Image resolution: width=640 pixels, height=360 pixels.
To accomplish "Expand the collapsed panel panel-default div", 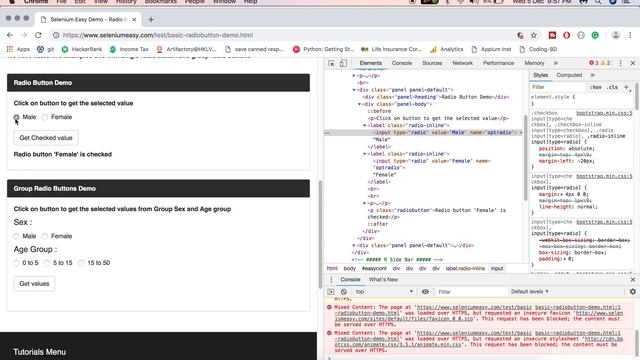I will click(354, 245).
